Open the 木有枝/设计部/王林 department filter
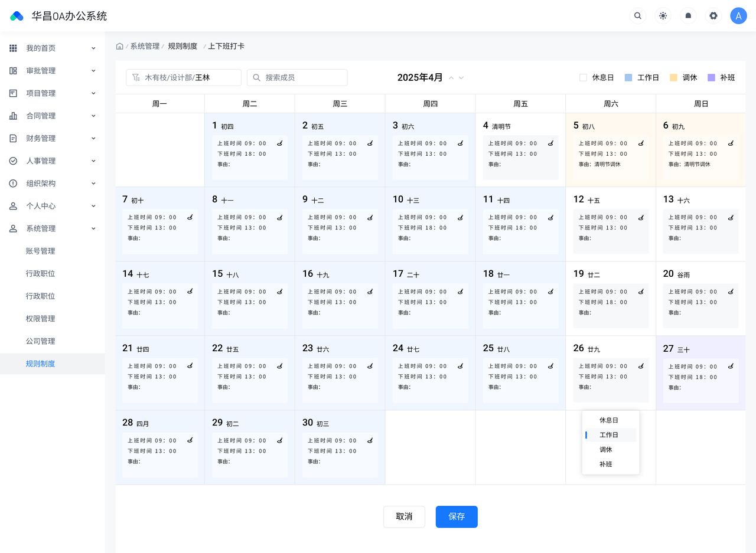 pyautogui.click(x=183, y=77)
